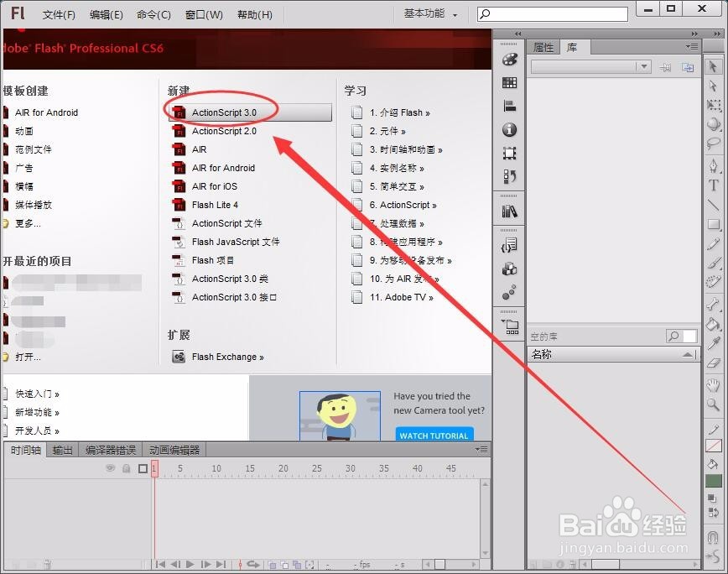Select the Deco tool
This screenshot has width=728, height=574.
(x=713, y=282)
